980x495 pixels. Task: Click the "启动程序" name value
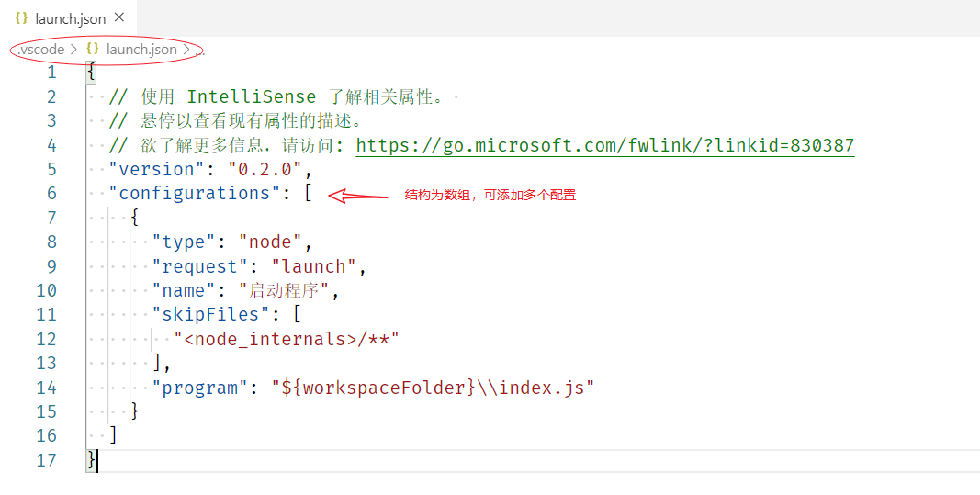pos(284,290)
